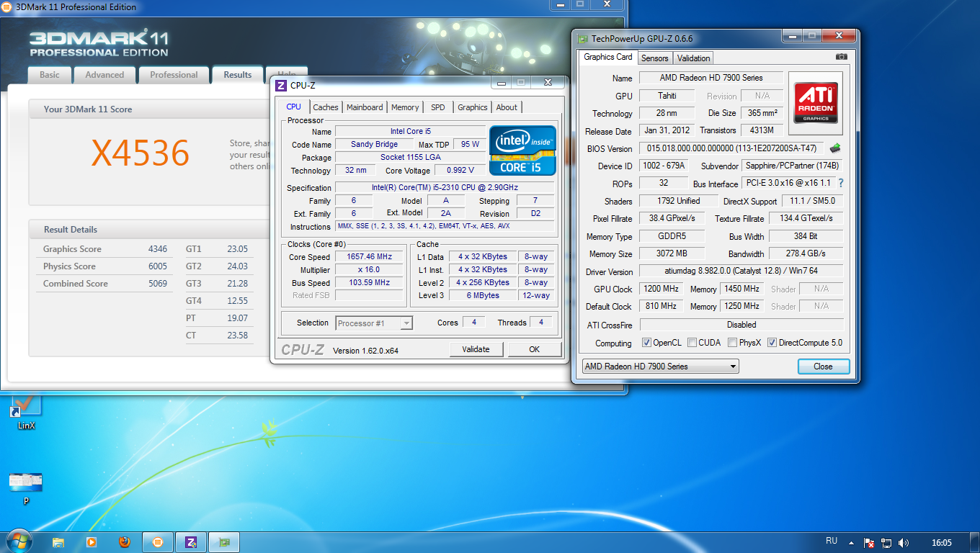Viewport: 980px width, 553px height.
Task: Switch to the Graphics tab in CPU-Z
Action: tap(473, 107)
